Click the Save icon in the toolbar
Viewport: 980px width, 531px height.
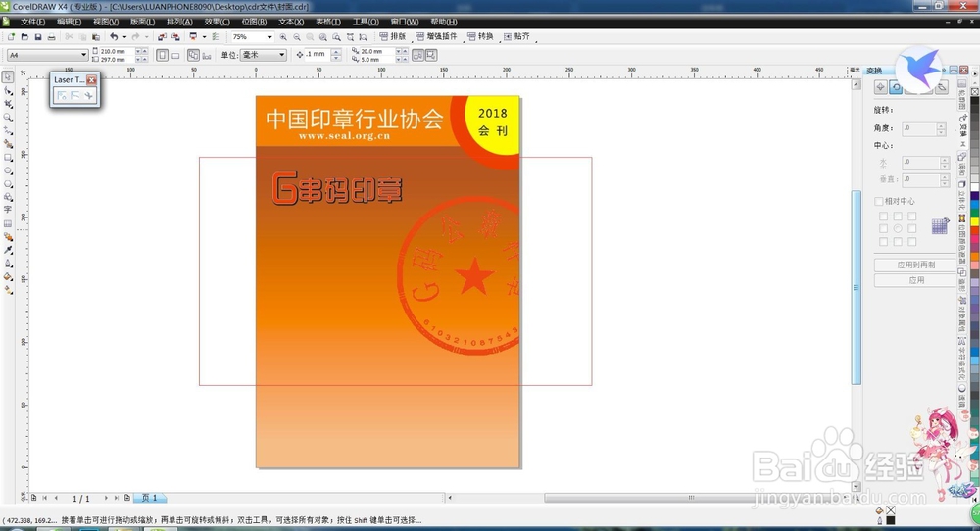click(37, 37)
